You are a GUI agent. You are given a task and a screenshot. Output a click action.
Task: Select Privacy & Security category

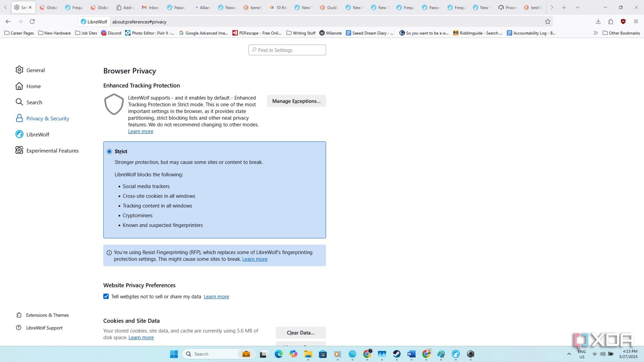coord(42,118)
